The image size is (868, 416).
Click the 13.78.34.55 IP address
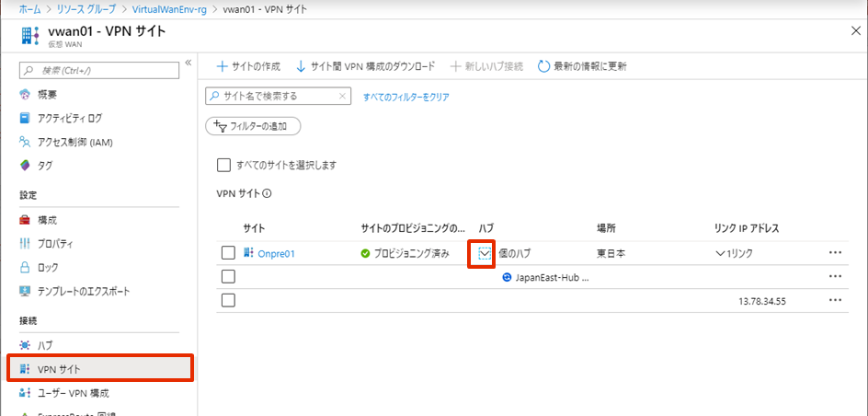pyautogui.click(x=762, y=302)
